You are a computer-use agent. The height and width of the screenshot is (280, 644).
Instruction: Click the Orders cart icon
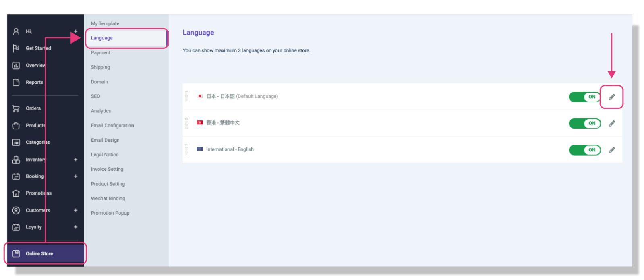(x=16, y=108)
